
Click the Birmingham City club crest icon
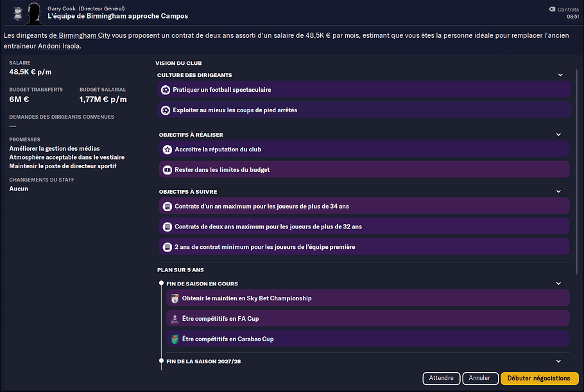coord(17,13)
